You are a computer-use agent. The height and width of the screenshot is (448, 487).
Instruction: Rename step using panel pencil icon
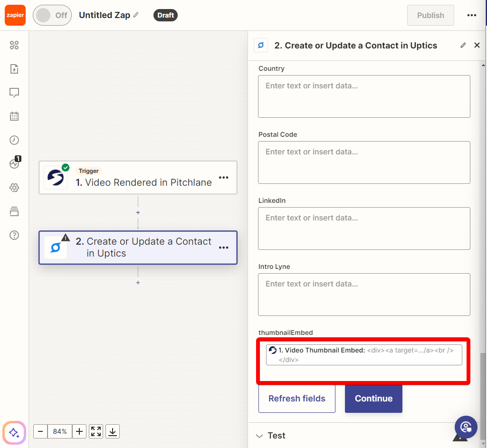[463, 45]
